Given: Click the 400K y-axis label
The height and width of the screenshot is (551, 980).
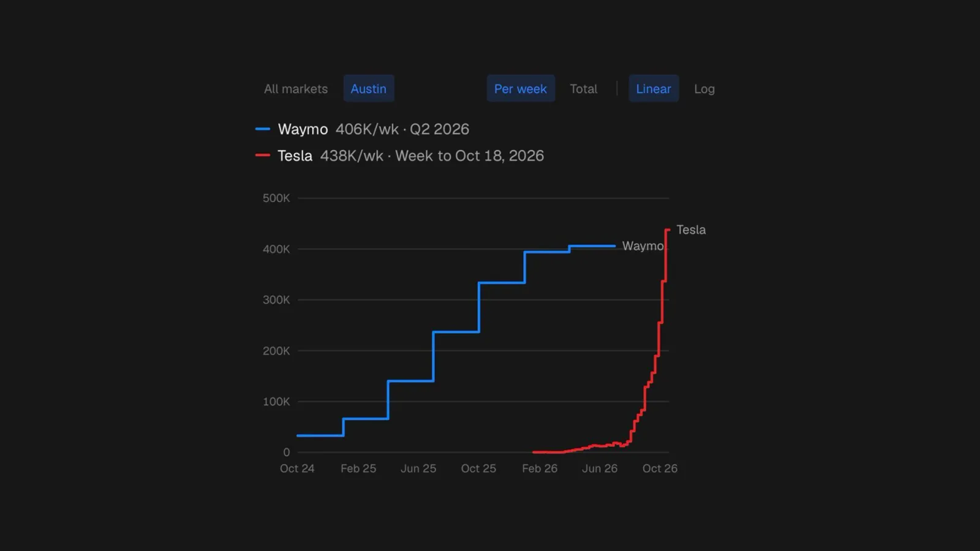Looking at the screenshot, I should [x=276, y=249].
